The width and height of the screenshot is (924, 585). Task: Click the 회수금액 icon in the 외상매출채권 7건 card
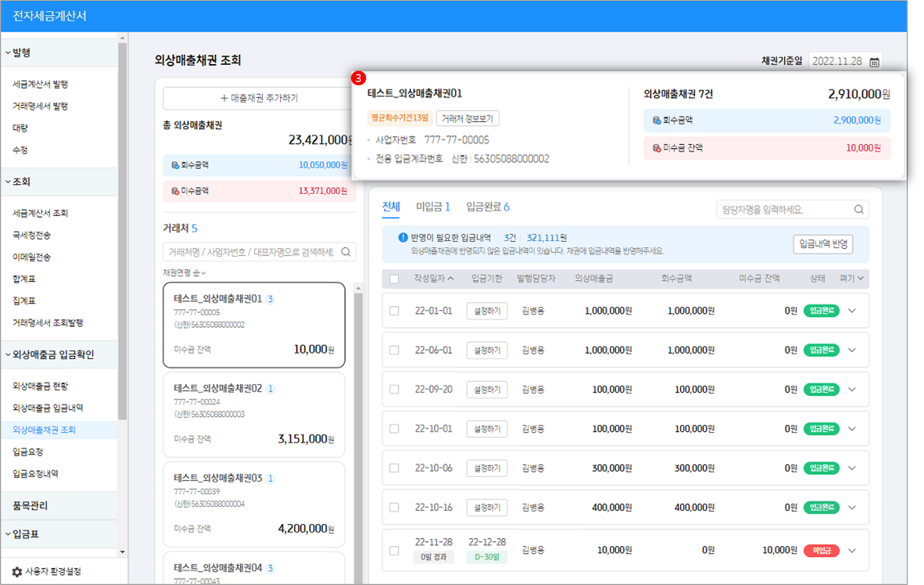coord(657,120)
